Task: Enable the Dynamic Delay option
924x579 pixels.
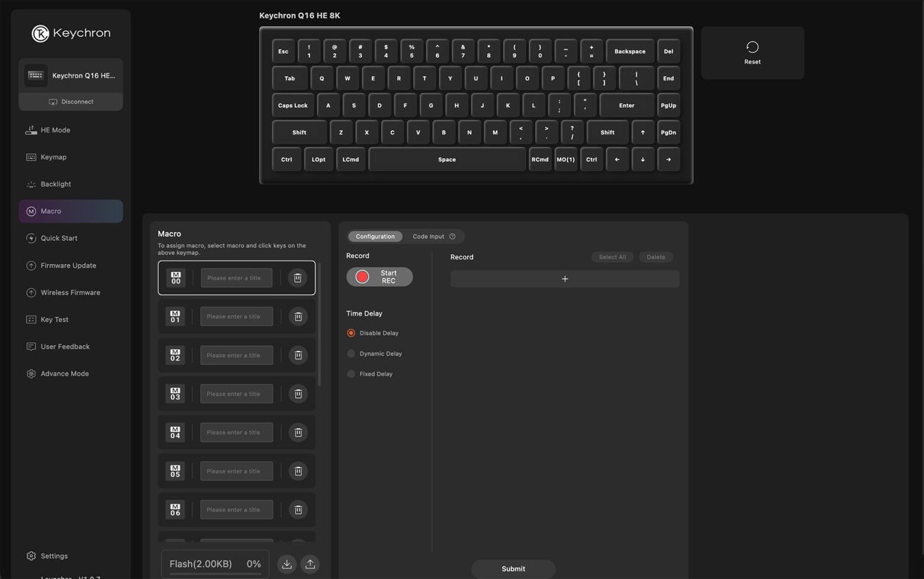Action: pyautogui.click(x=351, y=354)
